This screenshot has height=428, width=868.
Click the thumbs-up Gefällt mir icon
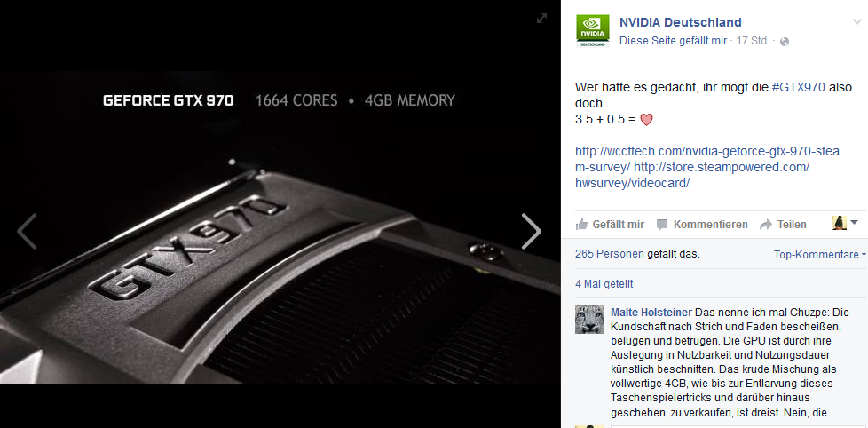pos(581,225)
